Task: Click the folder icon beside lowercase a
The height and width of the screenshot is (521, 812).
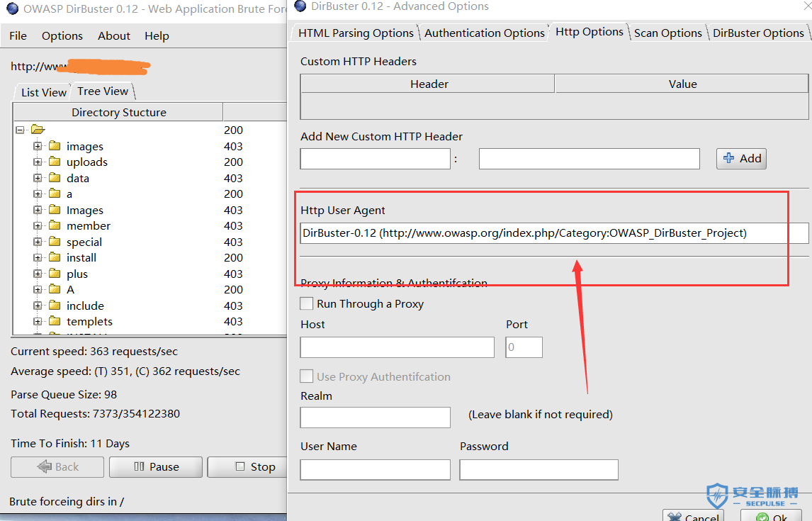Action: [x=55, y=194]
